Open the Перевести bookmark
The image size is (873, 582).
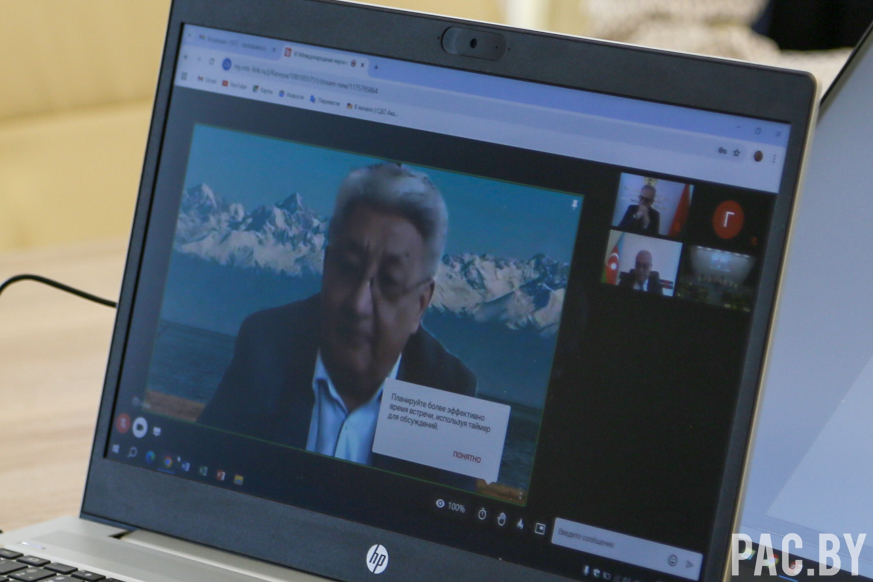[325, 101]
